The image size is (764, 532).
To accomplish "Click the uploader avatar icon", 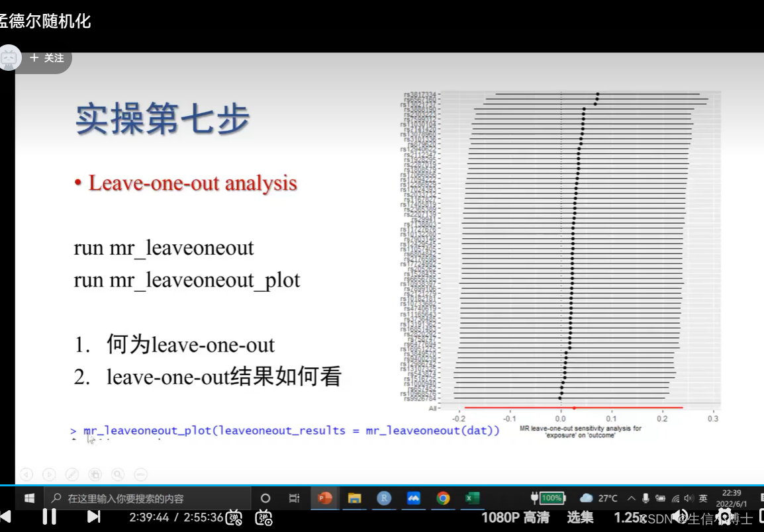I will pos(9,58).
